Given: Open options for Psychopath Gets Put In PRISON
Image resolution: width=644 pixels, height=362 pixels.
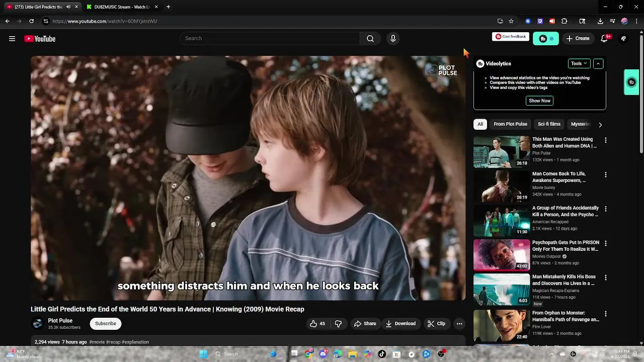Looking at the screenshot, I should [606, 243].
